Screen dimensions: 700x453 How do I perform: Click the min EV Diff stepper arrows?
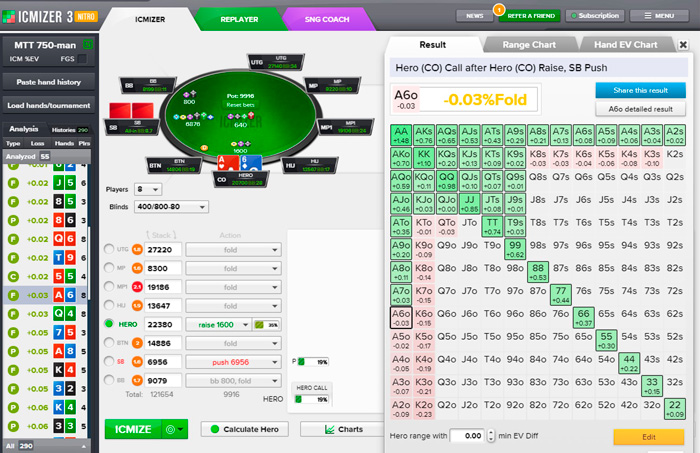491,436
